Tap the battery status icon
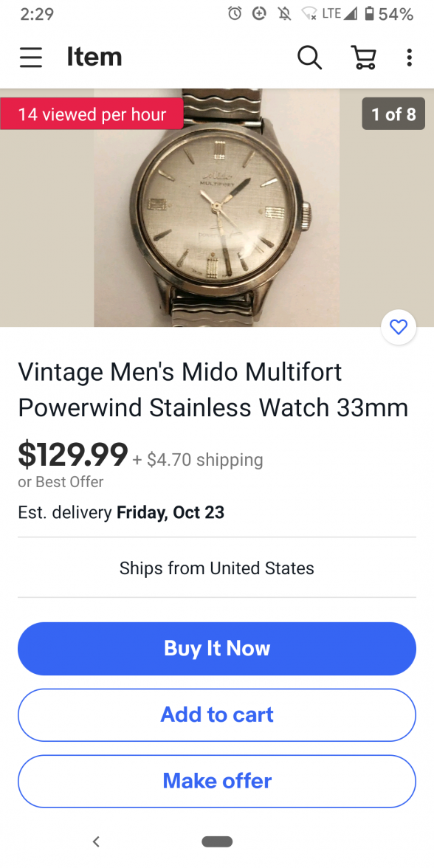Image resolution: width=434 pixels, height=868 pixels. [369, 14]
